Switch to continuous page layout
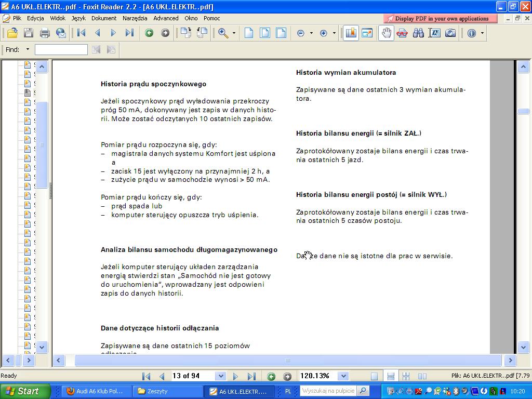This screenshot has height=399, width=532. point(391,376)
